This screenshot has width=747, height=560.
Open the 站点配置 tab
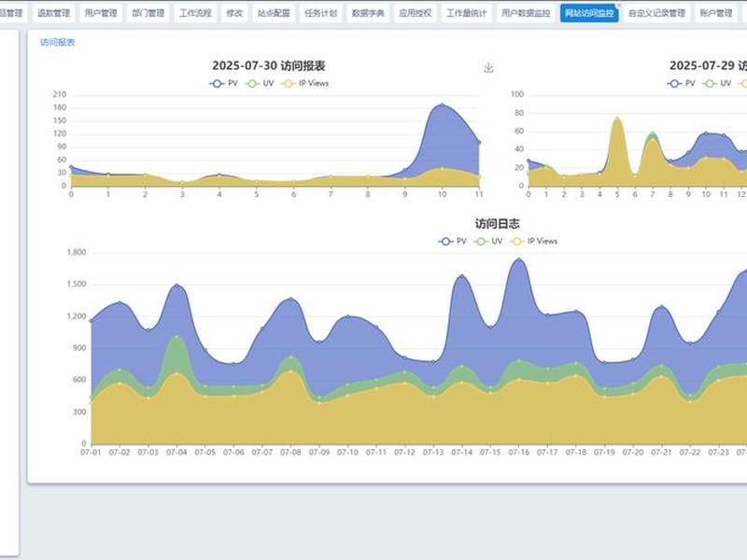pos(274,13)
